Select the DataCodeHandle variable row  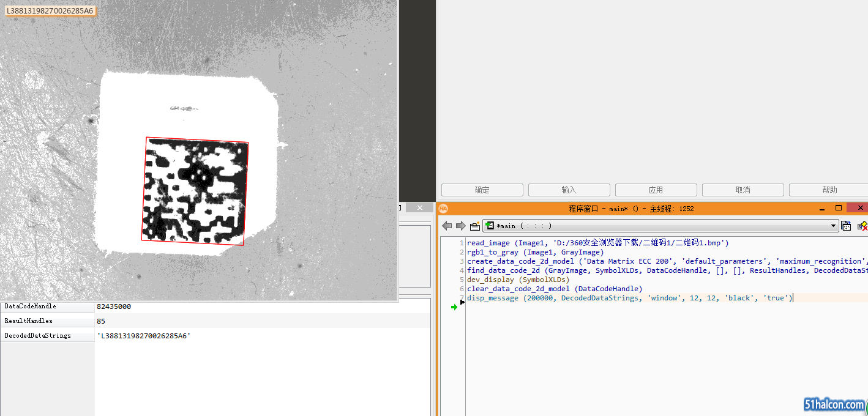click(x=215, y=306)
